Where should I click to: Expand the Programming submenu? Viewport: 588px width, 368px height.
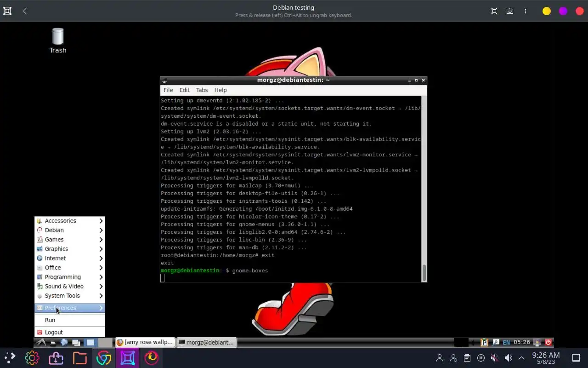pos(70,277)
